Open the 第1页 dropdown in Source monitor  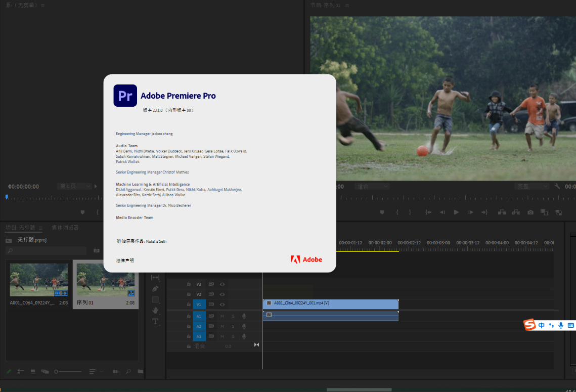(74, 186)
